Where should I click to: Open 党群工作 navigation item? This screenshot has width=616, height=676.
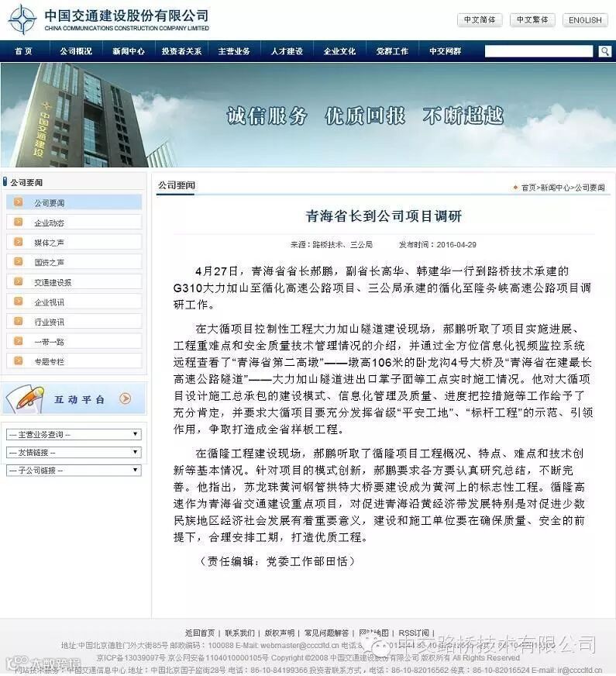(392, 51)
